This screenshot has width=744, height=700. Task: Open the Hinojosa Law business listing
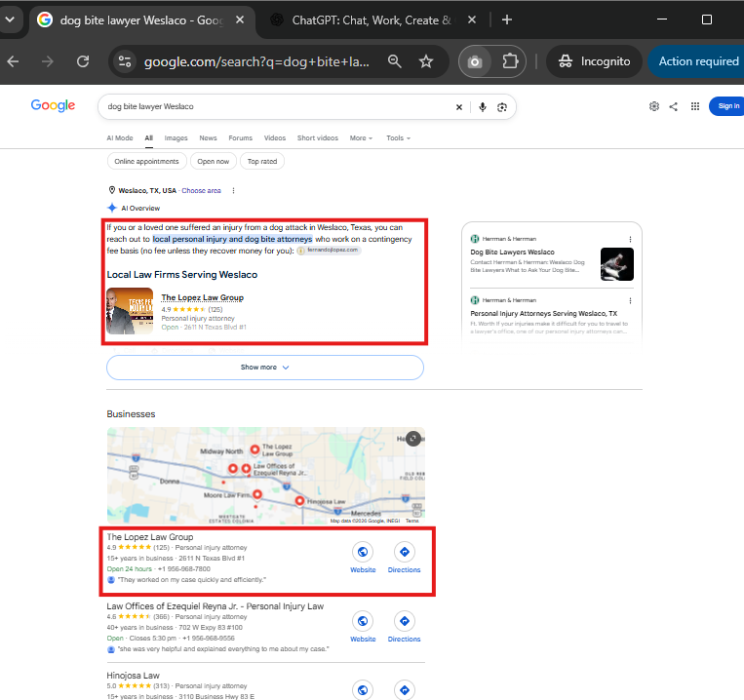pos(133,676)
